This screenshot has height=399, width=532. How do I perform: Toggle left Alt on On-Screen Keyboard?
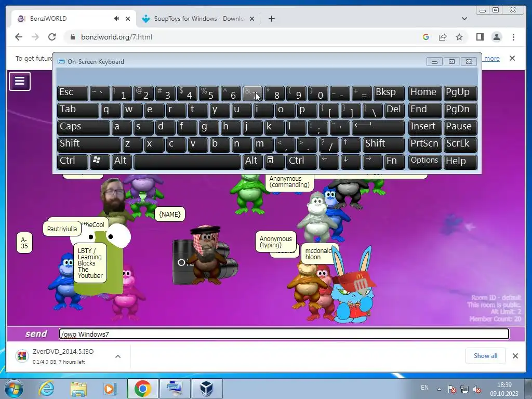(122, 162)
